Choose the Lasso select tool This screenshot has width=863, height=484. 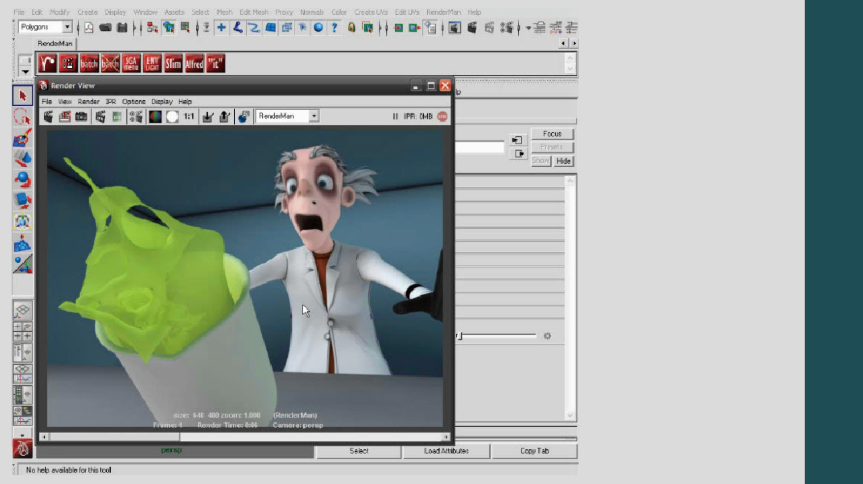[x=23, y=117]
